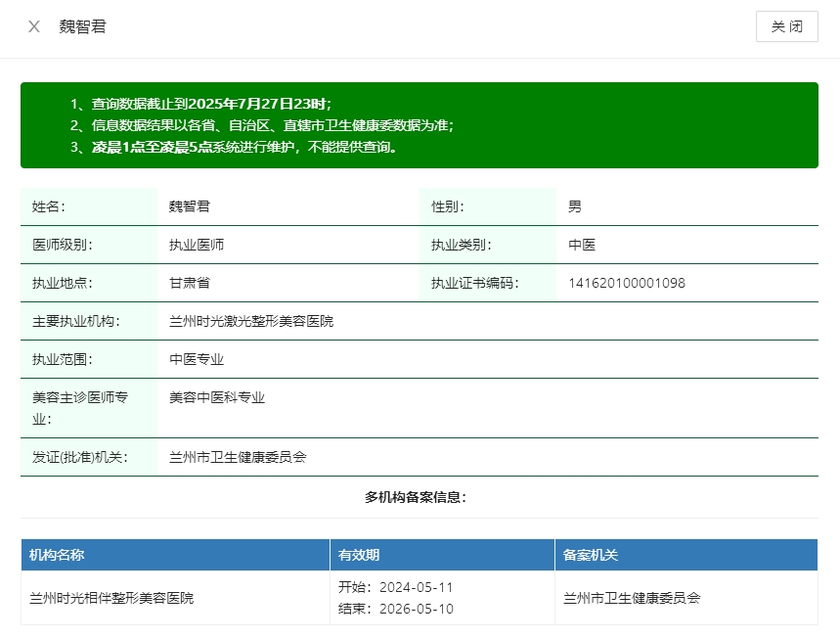Click the value 执业医师
The height and width of the screenshot is (638, 840).
click(x=197, y=245)
